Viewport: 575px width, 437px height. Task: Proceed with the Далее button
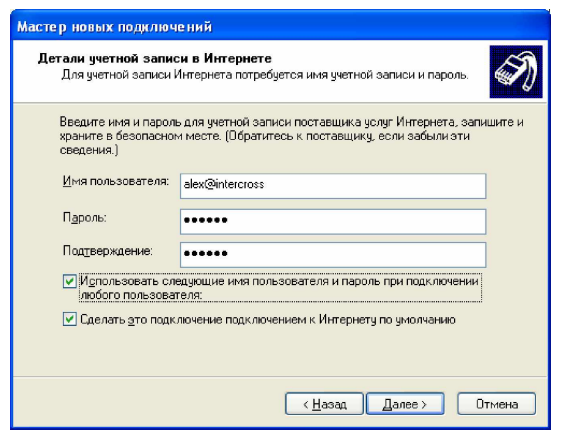click(x=405, y=404)
